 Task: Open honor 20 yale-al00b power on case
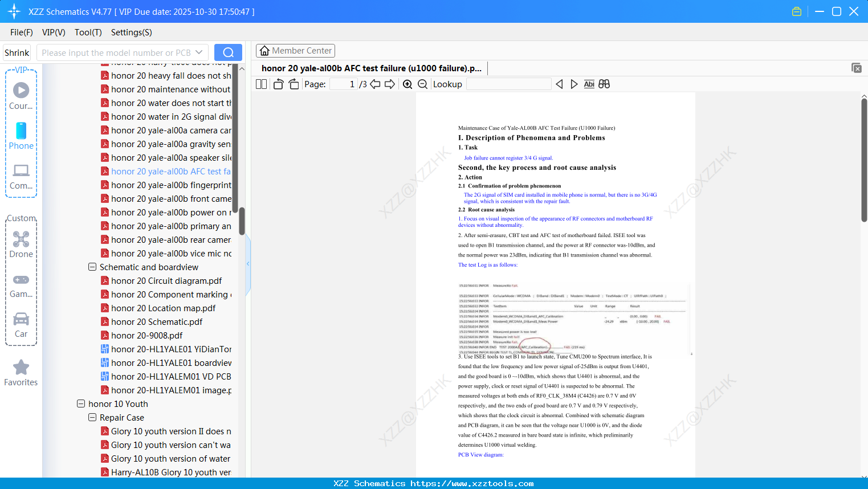tap(166, 213)
